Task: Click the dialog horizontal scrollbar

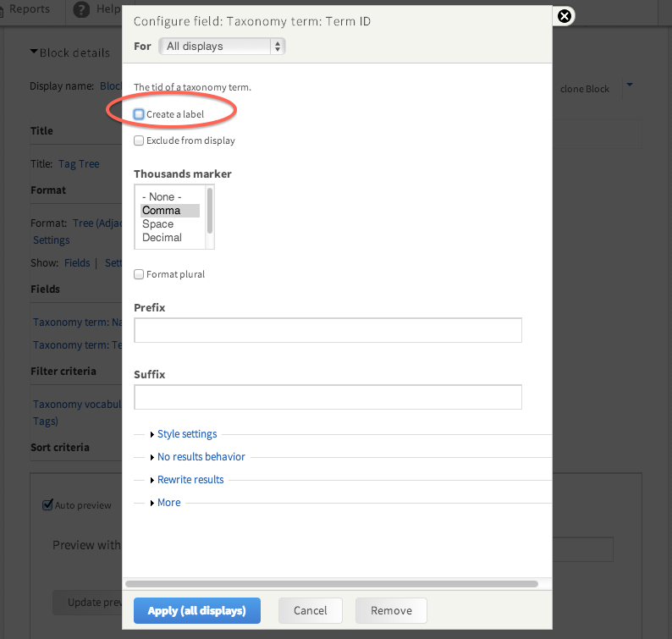Action: (x=332, y=584)
